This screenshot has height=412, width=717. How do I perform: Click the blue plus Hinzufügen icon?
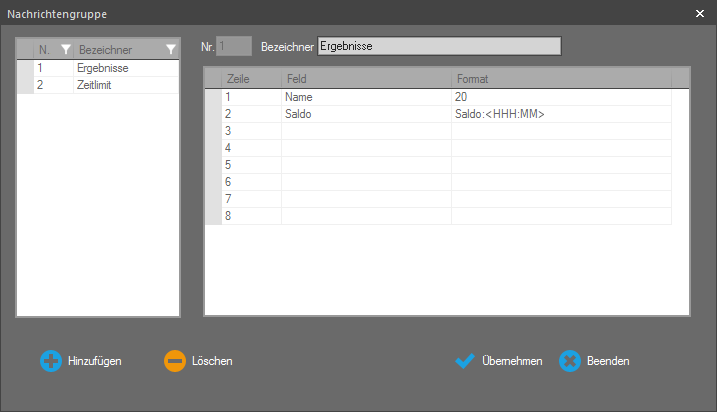tap(51, 361)
